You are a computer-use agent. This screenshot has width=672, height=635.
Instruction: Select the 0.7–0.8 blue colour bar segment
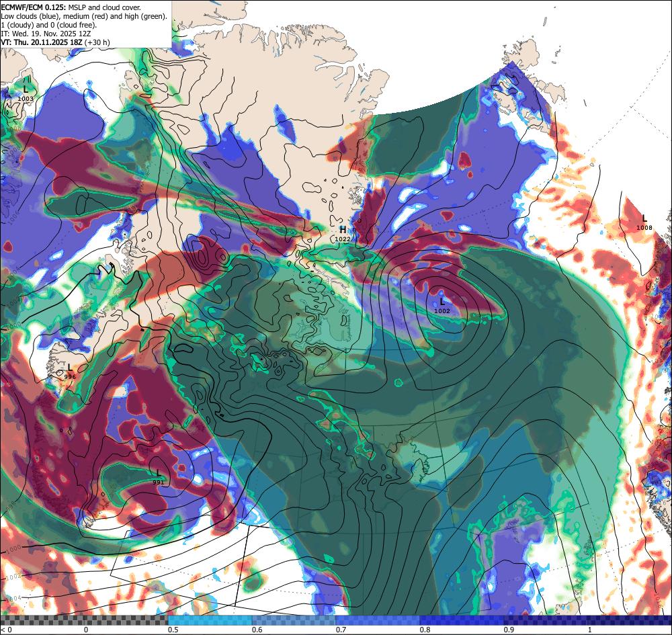[378, 620]
